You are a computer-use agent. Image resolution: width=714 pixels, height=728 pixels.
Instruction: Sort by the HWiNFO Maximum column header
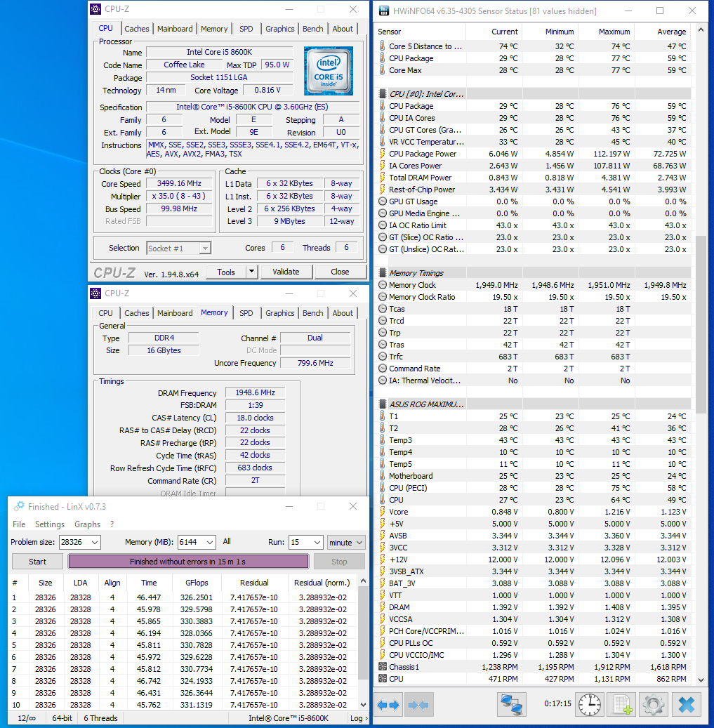607,31
